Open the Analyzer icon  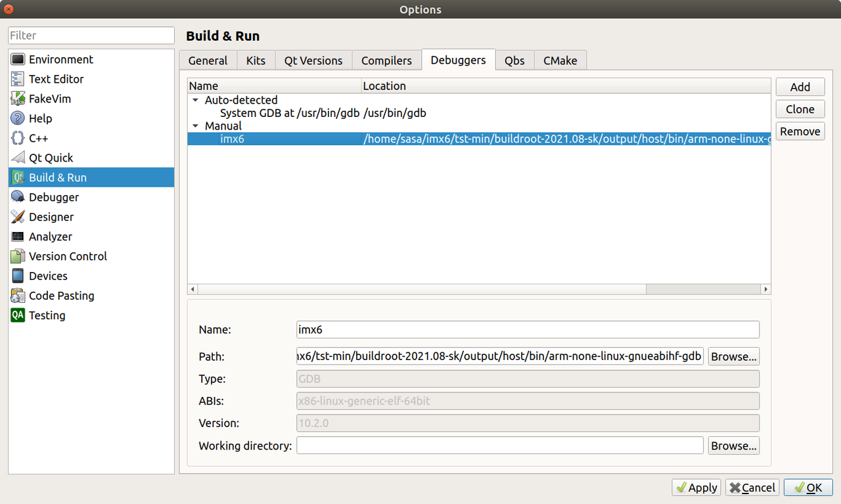[x=18, y=237]
